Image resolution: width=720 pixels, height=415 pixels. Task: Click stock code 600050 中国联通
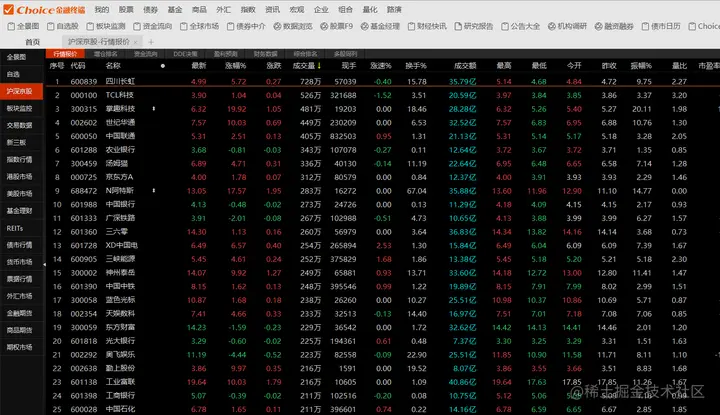pos(84,136)
